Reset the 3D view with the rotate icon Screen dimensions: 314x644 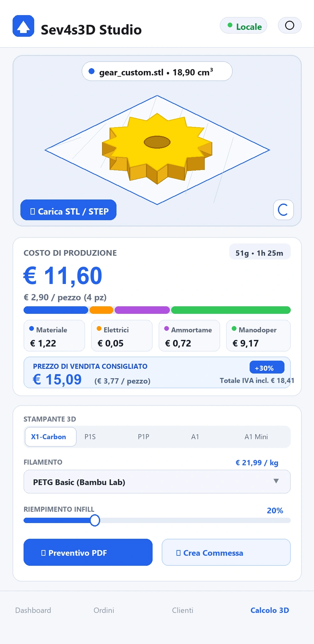click(283, 210)
